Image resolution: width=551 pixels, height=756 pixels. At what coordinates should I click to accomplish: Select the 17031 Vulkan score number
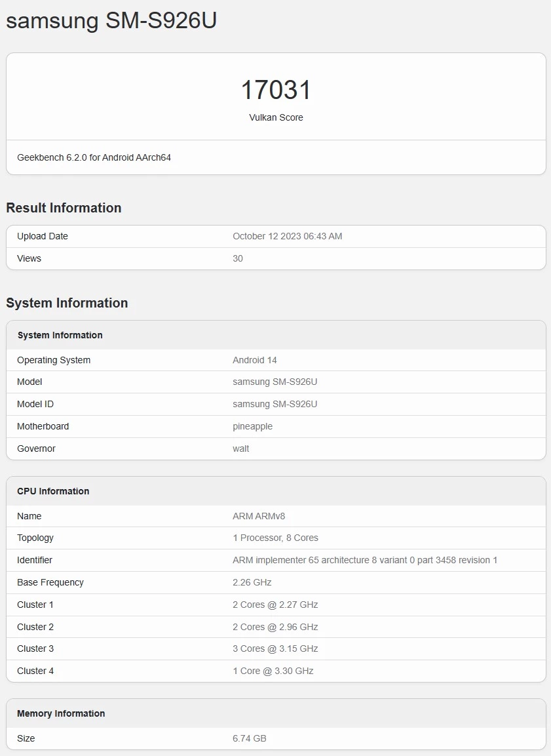click(x=276, y=90)
